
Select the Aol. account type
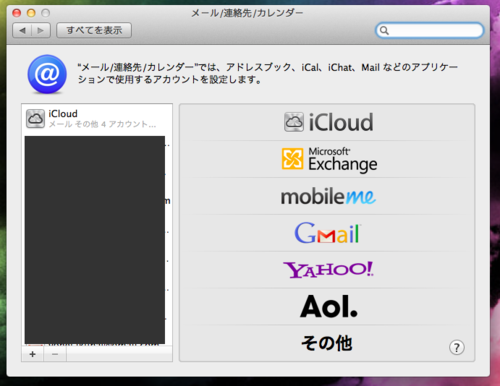click(329, 306)
